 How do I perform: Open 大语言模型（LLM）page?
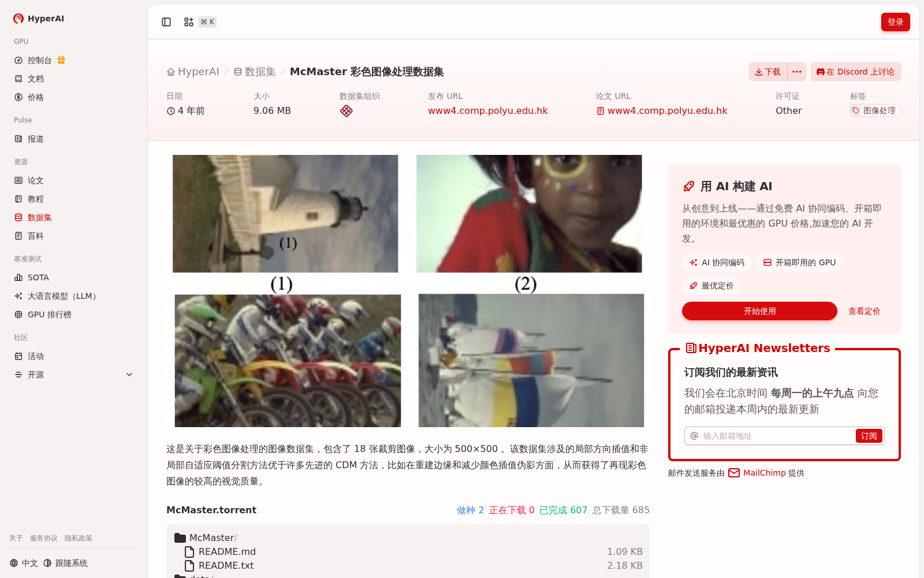[64, 296]
